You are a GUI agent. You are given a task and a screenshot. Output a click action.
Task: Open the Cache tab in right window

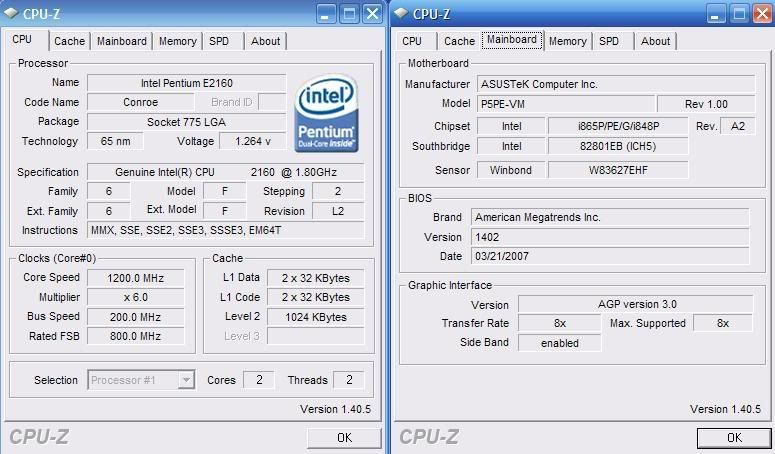point(459,41)
